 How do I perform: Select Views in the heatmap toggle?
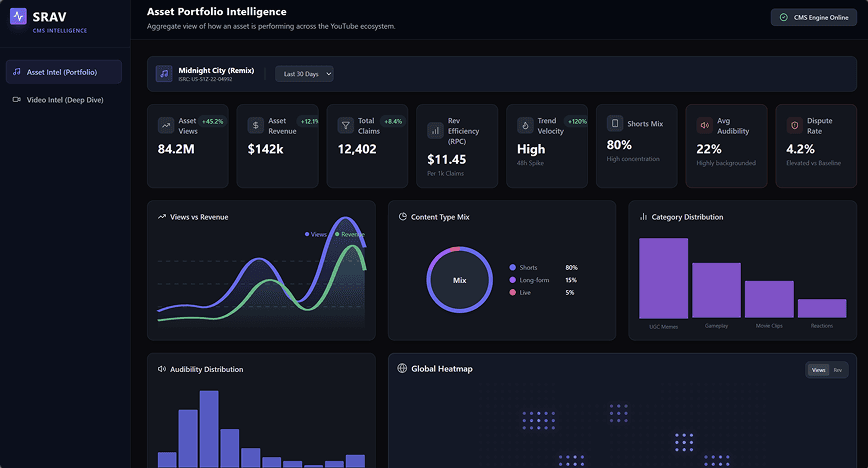818,370
